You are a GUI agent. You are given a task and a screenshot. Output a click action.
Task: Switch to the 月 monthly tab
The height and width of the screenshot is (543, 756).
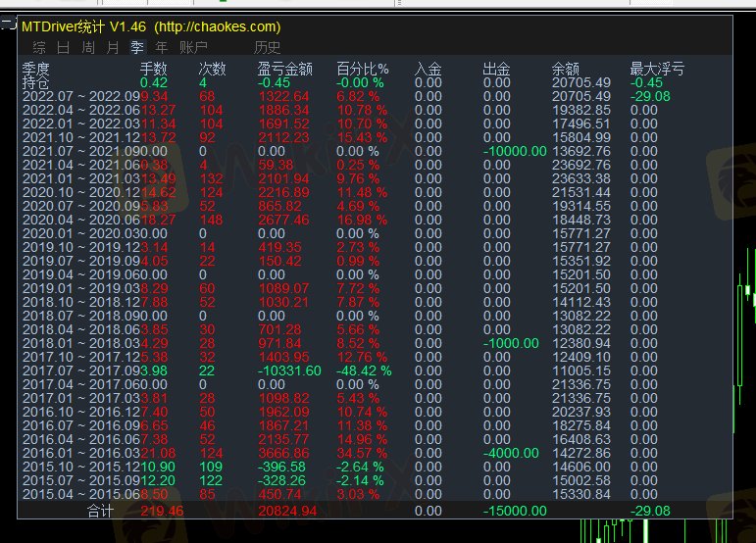113,47
